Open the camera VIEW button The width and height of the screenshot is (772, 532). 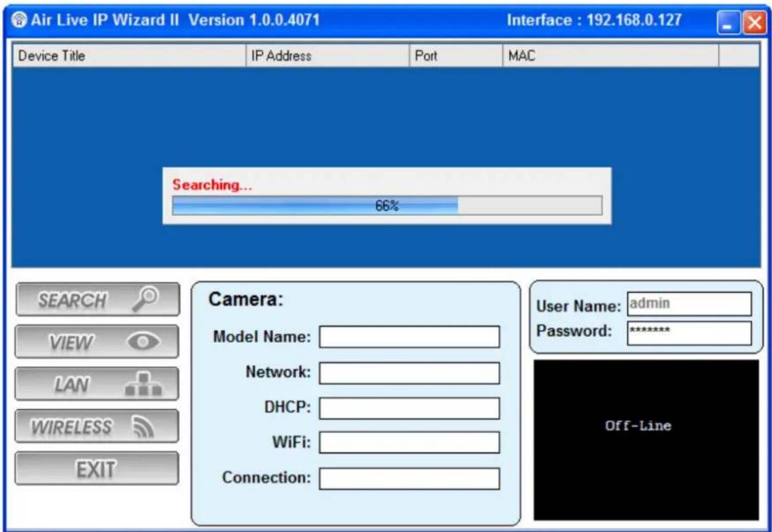96,341
